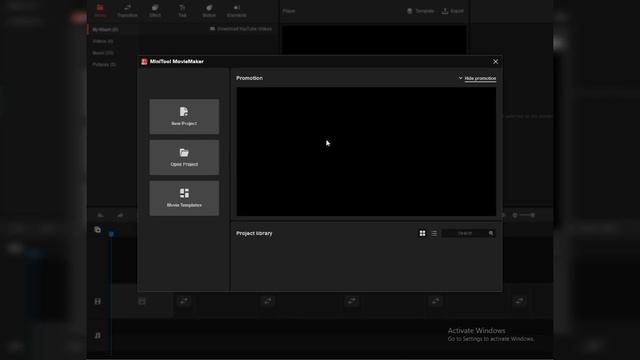Click the New Project button

click(x=184, y=116)
